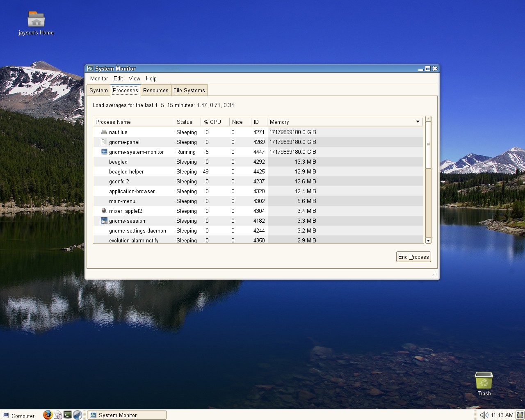Image resolution: width=525 pixels, height=420 pixels.
Task: Open the Edit menu
Action: click(x=118, y=78)
